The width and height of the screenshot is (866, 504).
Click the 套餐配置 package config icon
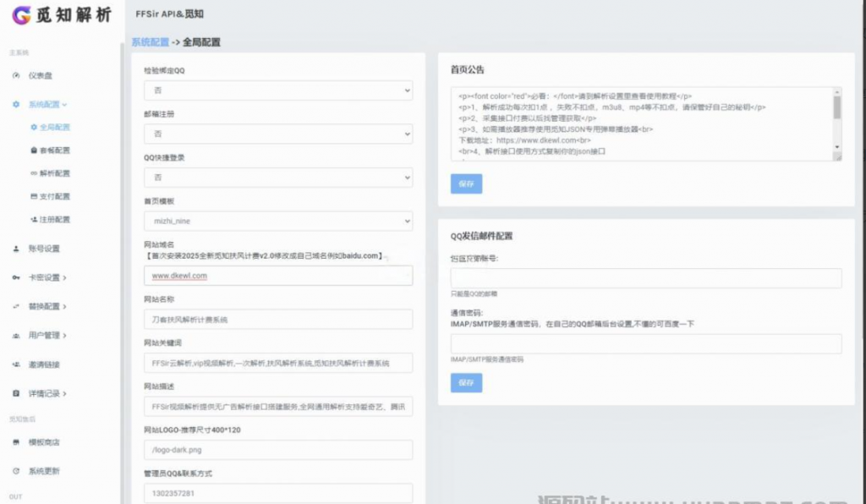pos(36,150)
